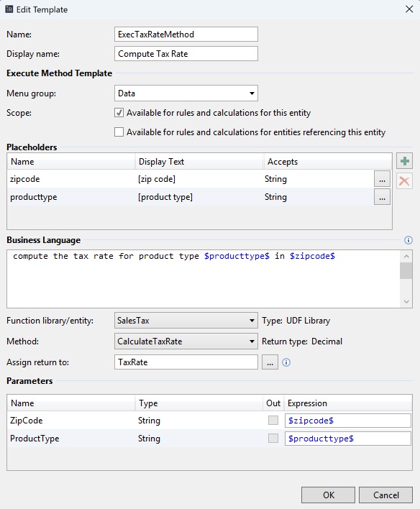This screenshot has height=509, width=420.
Task: Edit ZipCode expression $zipcode$ field
Action: point(348,421)
